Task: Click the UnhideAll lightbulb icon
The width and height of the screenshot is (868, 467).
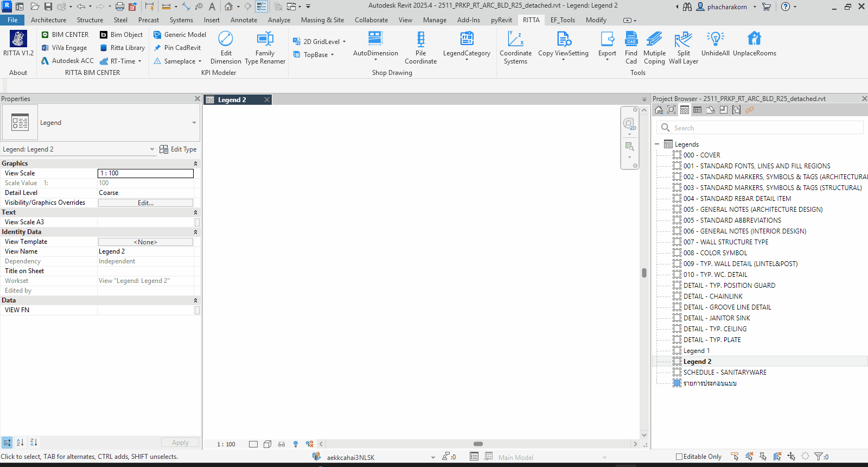Action: pyautogui.click(x=715, y=39)
